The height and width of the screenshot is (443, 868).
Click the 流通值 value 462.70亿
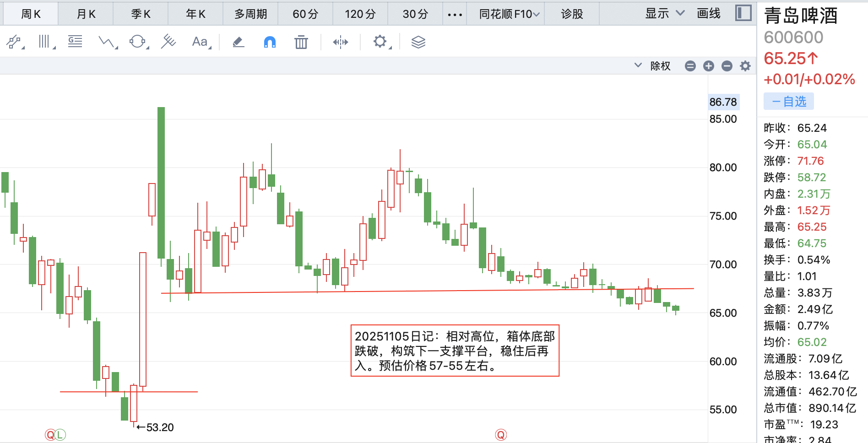(x=833, y=392)
